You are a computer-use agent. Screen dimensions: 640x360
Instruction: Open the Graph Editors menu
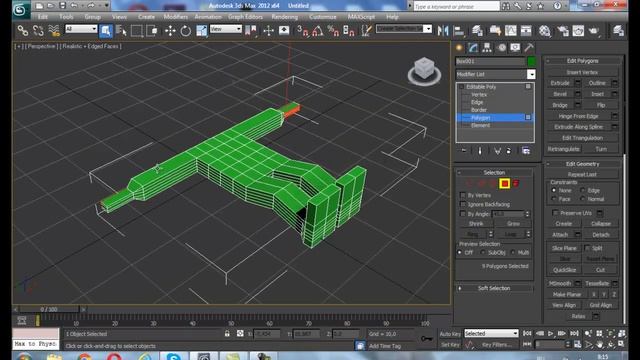click(x=245, y=17)
